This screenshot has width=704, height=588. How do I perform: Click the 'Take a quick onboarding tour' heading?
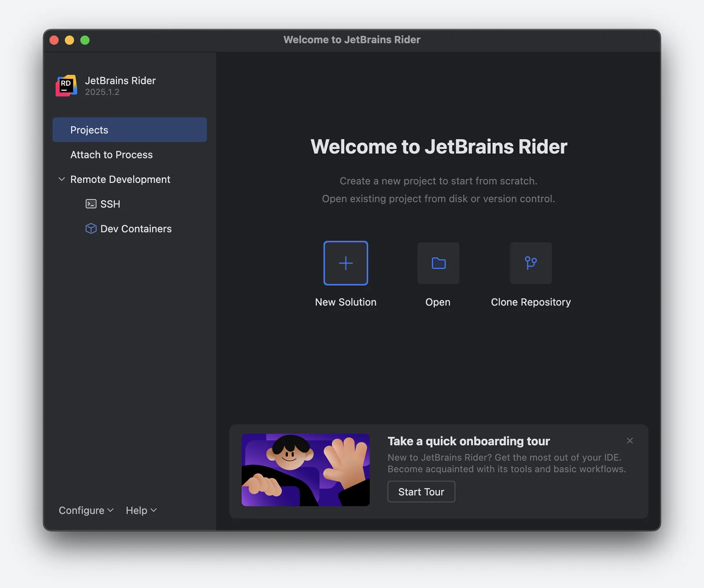click(x=468, y=441)
